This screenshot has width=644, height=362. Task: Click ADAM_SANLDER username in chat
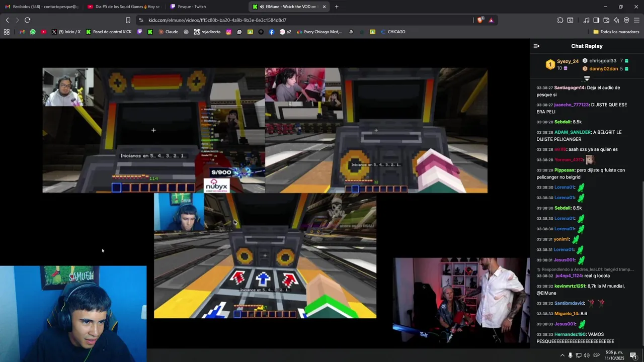point(573,132)
